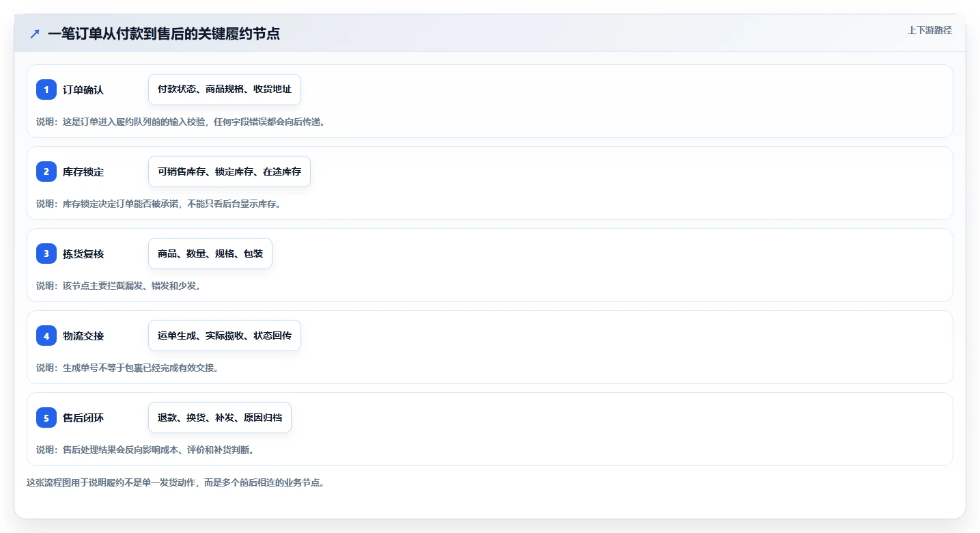
Task: Select the 付款状态、商品规格、收货地址 chip
Action: (225, 90)
